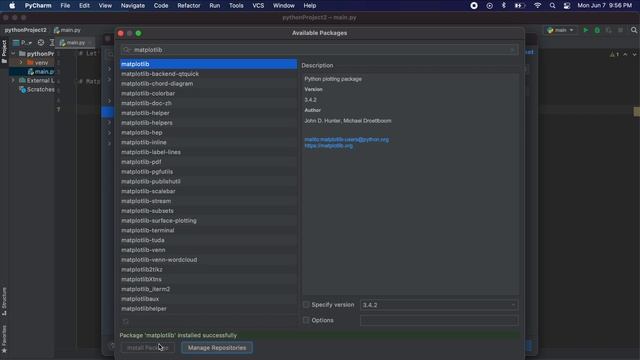Open the Apple menu
This screenshot has height=360, width=640.
(x=12, y=6)
